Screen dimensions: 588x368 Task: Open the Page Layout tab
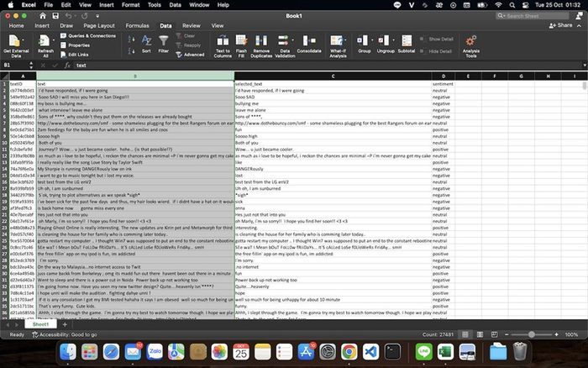tap(101, 26)
